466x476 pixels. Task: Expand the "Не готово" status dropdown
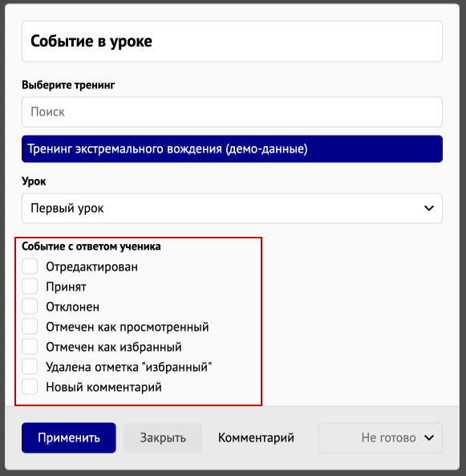[x=380, y=437]
